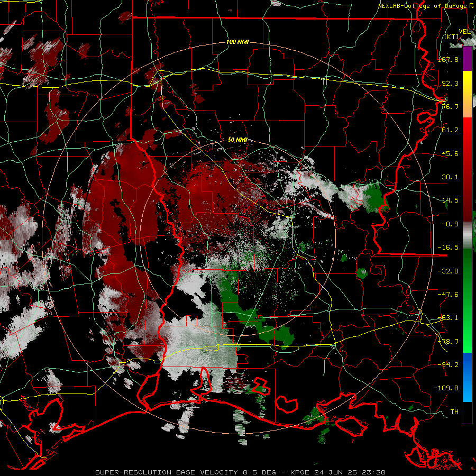
Task: Click the purple segment of velocity color bar
Action: pyautogui.click(x=467, y=59)
